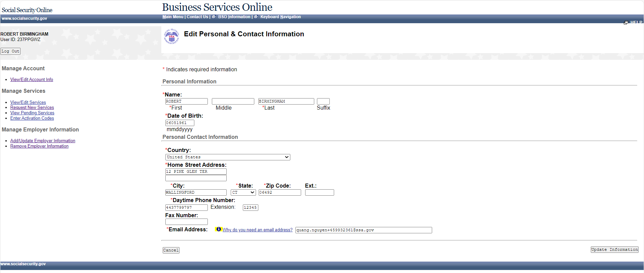Click the City field containing WALLINGFORD
Image resolution: width=644 pixels, height=273 pixels.
196,192
